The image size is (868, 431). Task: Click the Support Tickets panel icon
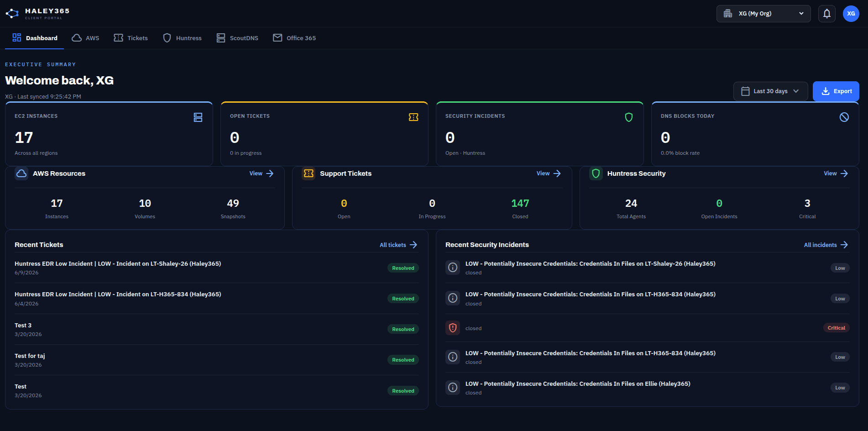pyautogui.click(x=309, y=173)
